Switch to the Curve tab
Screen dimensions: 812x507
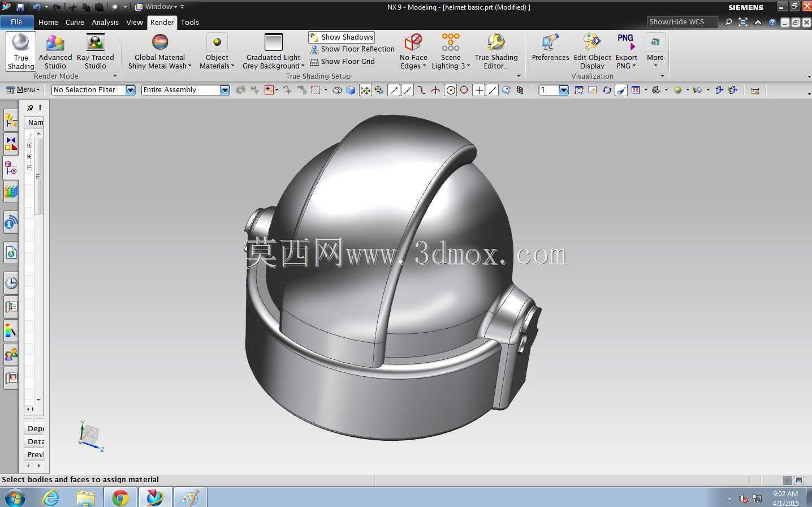pyautogui.click(x=75, y=22)
